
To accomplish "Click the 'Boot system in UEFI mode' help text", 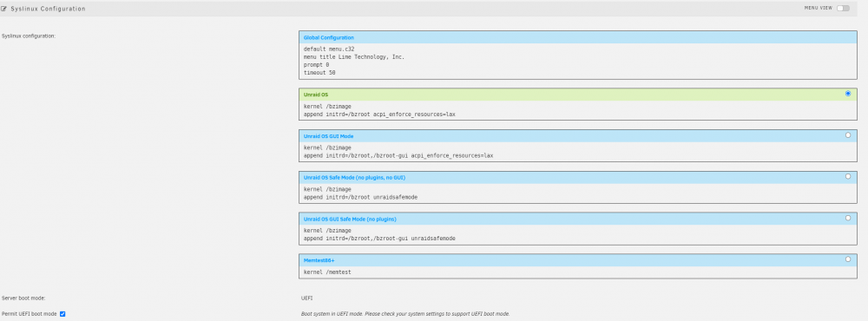I will pyautogui.click(x=405, y=314).
